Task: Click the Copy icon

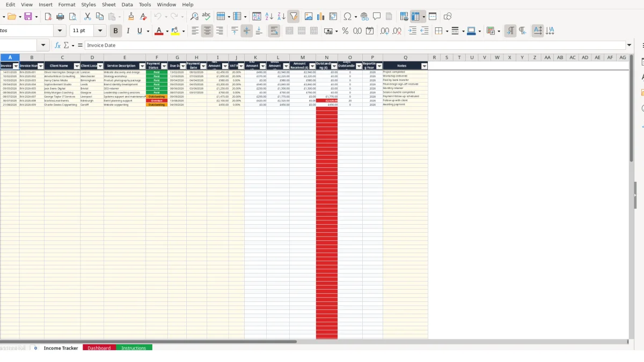Action: 99,17
